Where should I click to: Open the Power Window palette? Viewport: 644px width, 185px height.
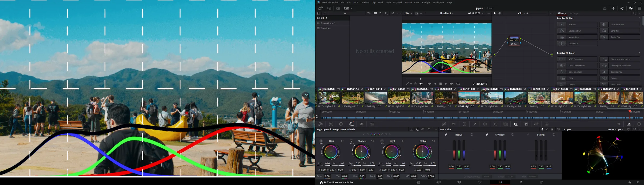(x=485, y=124)
